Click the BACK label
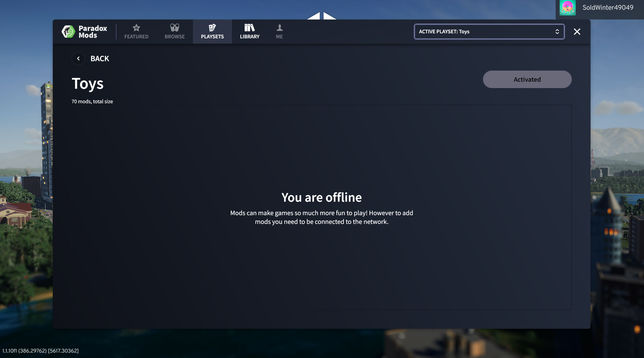The height and width of the screenshot is (358, 644). 100,58
